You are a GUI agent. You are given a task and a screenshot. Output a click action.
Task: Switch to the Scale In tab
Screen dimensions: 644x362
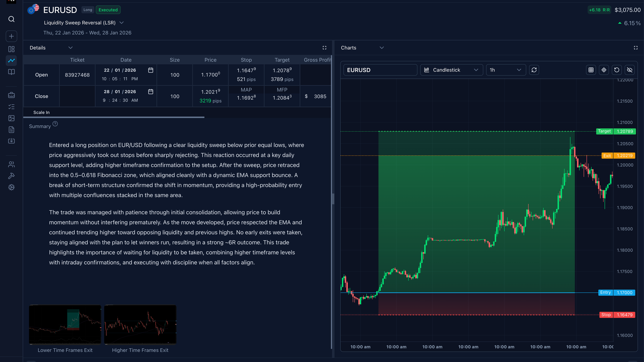[x=41, y=112]
